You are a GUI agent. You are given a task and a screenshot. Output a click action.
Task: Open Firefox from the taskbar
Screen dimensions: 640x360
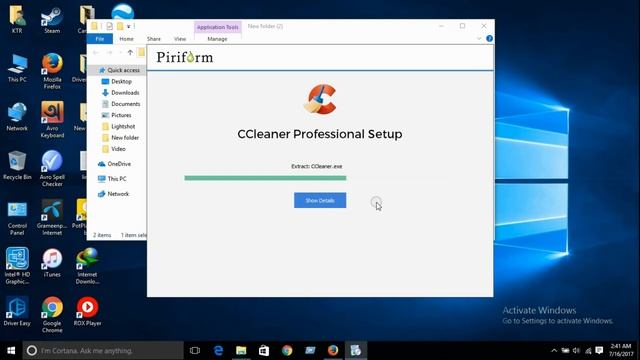(x=333, y=351)
